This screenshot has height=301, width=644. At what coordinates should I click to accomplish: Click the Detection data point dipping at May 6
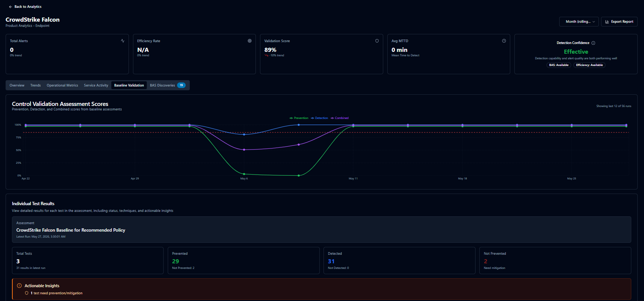point(244,134)
